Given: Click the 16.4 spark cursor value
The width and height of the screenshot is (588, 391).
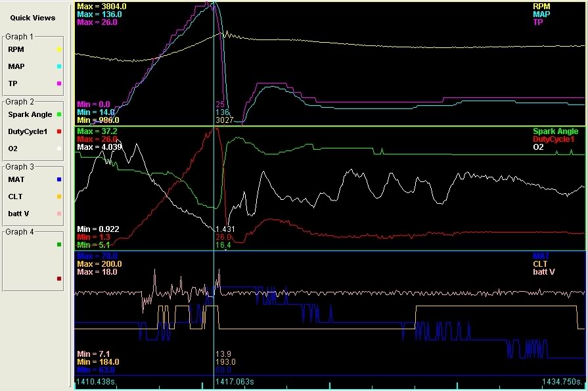Looking at the screenshot, I should [223, 245].
